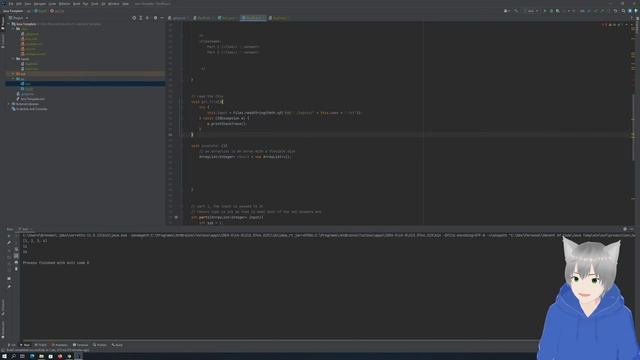Toggle soft-wrap in Run console

click(x=16, y=249)
